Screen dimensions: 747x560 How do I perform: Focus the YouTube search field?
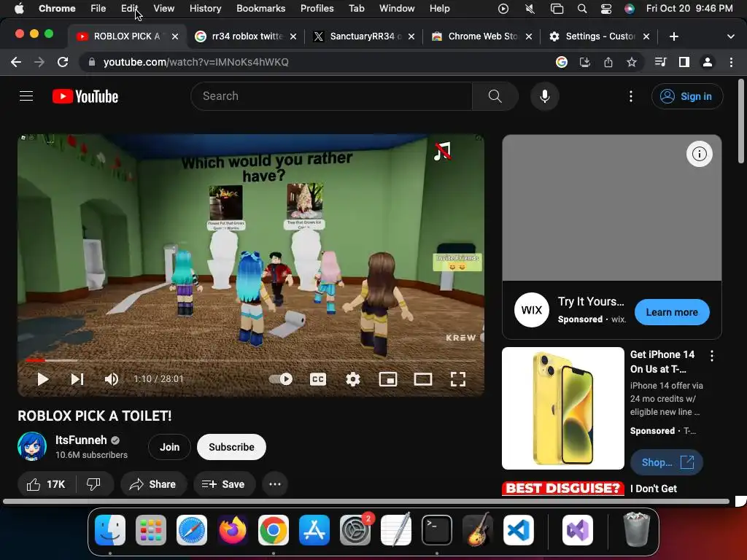pos(332,96)
